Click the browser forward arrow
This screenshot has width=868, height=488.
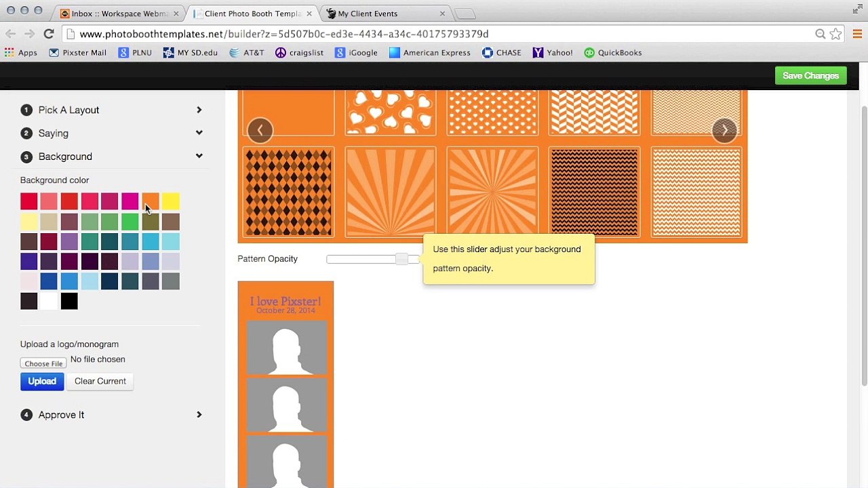(x=30, y=34)
